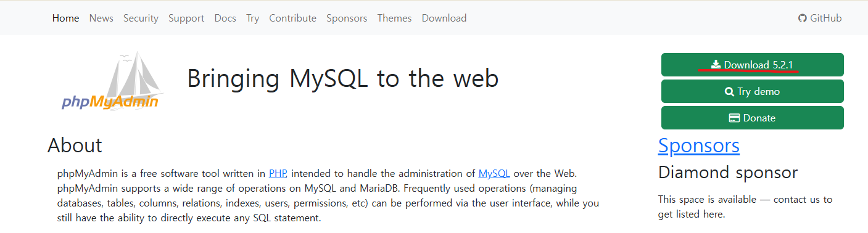Follow the PHP hyperlink in the About text

pos(278,174)
